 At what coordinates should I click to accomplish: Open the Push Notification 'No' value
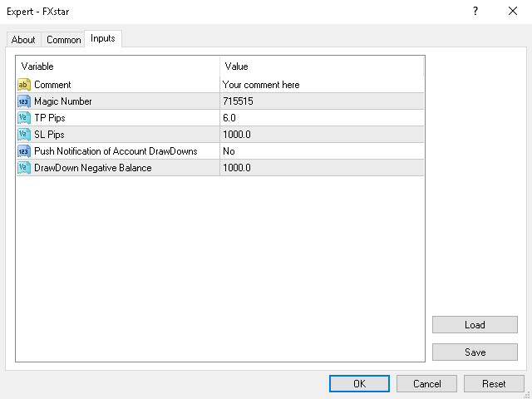tap(229, 151)
